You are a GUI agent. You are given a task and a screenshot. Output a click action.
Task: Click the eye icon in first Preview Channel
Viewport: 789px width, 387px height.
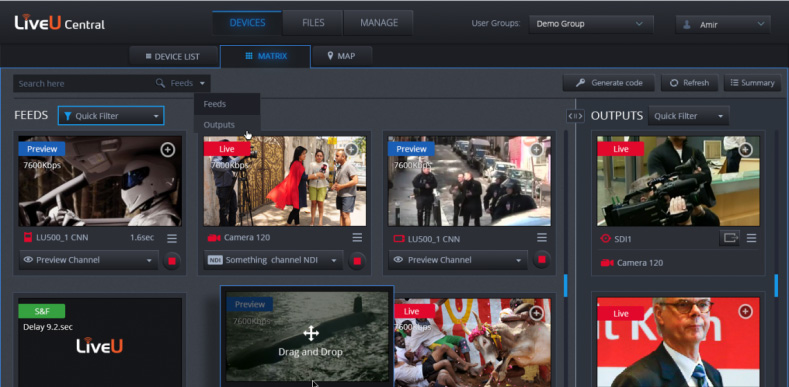29,260
